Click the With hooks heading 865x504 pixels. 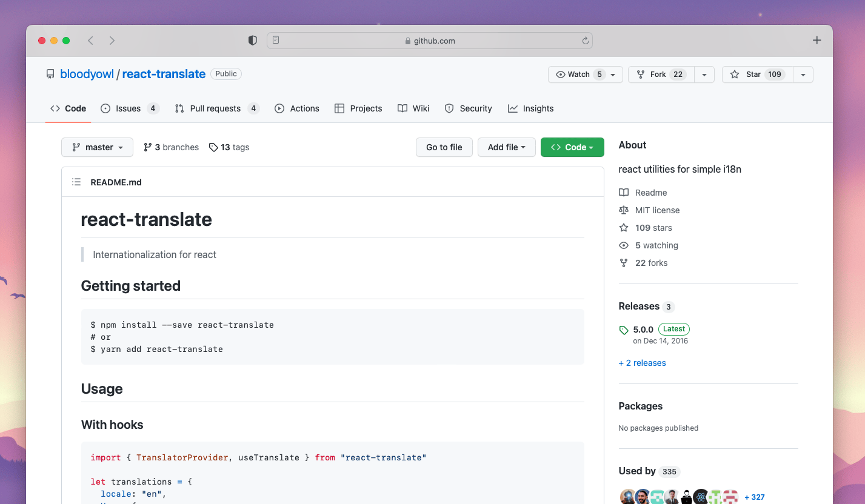112,425
